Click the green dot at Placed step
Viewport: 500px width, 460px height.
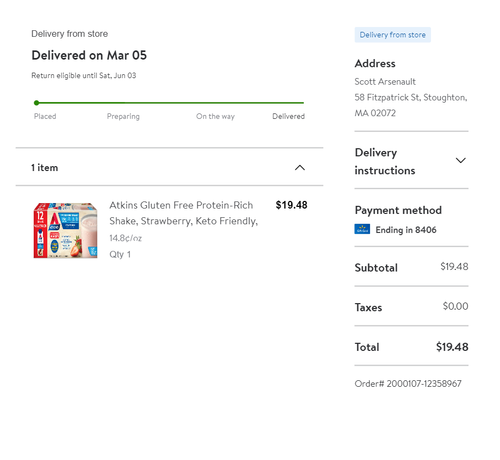tap(36, 103)
